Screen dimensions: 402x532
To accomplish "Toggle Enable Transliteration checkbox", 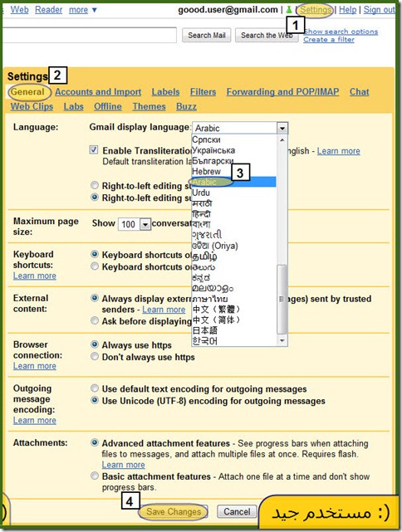I will tap(94, 149).
